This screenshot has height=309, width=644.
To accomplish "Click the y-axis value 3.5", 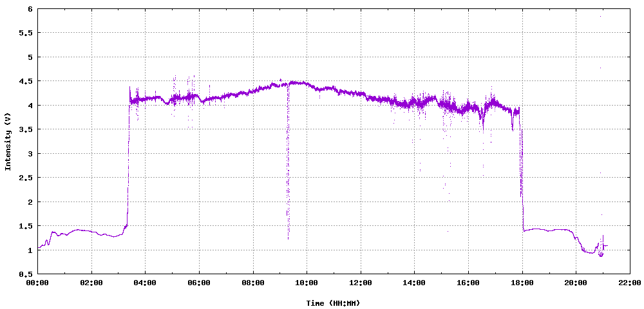I will coord(26,129).
